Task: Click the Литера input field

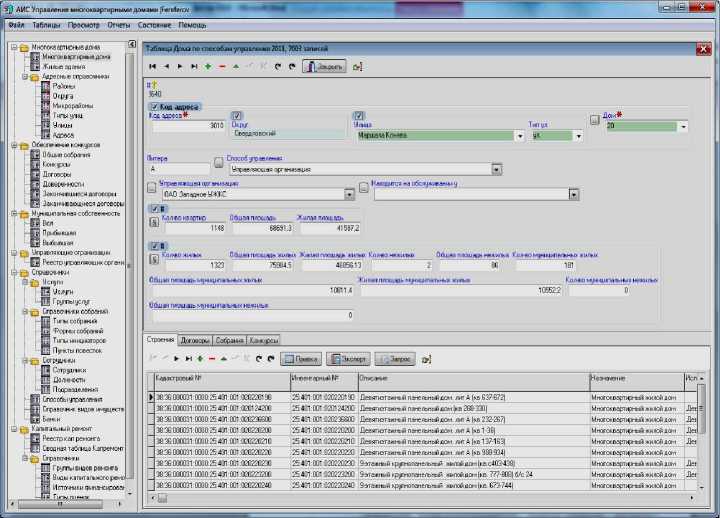Action: pyautogui.click(x=178, y=169)
